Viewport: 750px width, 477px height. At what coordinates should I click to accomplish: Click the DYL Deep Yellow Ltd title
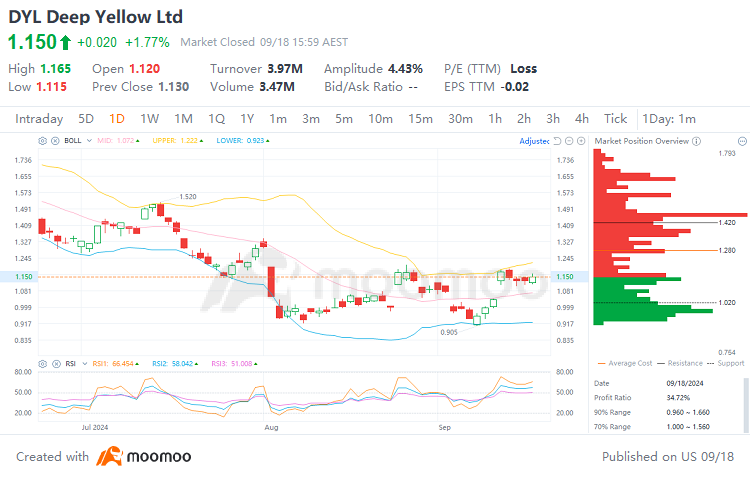click(96, 17)
